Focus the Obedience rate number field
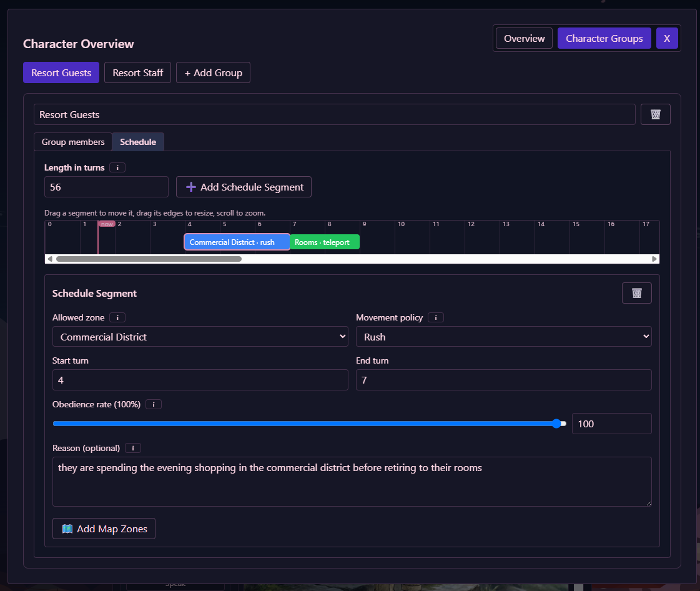 611,424
